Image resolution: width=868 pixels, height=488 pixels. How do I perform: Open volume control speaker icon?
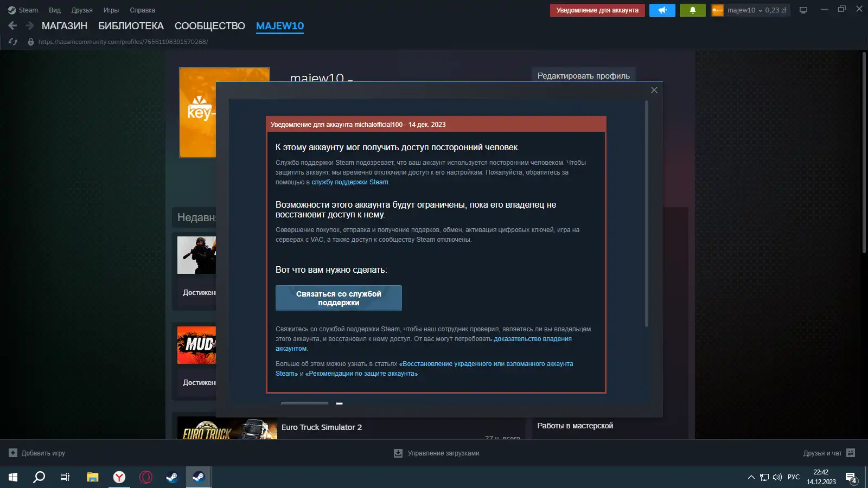(777, 477)
